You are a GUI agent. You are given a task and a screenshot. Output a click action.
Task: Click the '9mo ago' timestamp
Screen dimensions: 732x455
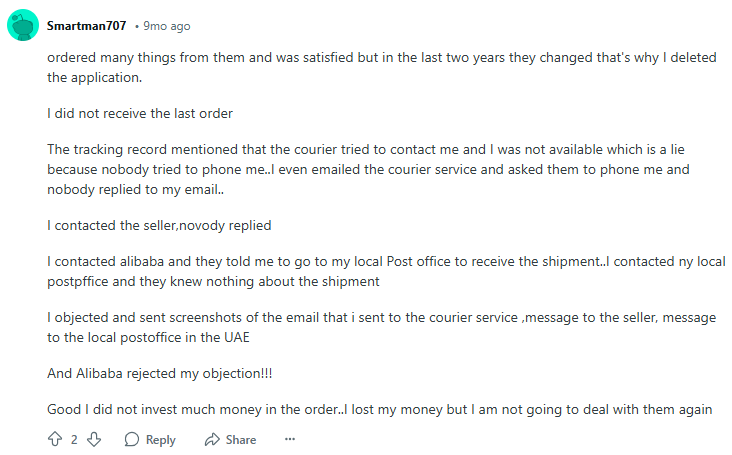click(166, 26)
